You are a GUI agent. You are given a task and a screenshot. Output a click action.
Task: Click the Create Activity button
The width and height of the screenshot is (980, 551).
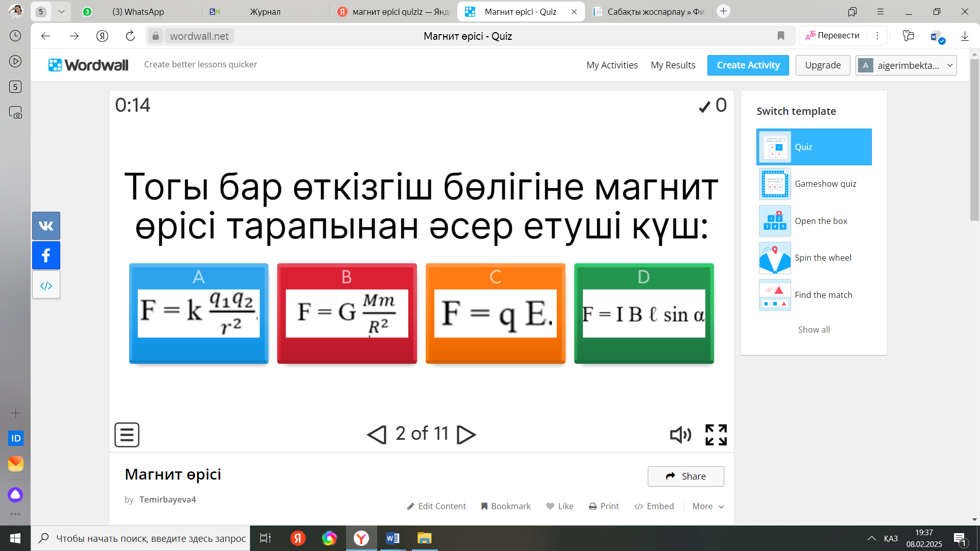click(x=748, y=65)
